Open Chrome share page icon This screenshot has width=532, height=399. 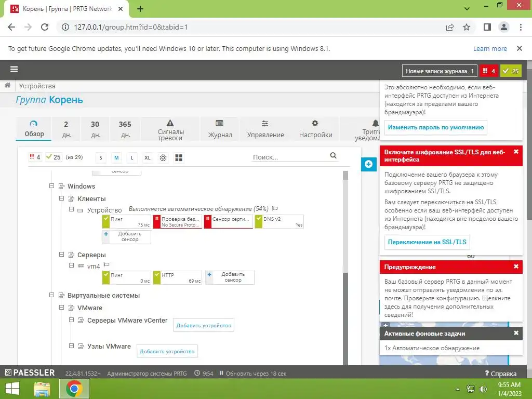coord(450,27)
